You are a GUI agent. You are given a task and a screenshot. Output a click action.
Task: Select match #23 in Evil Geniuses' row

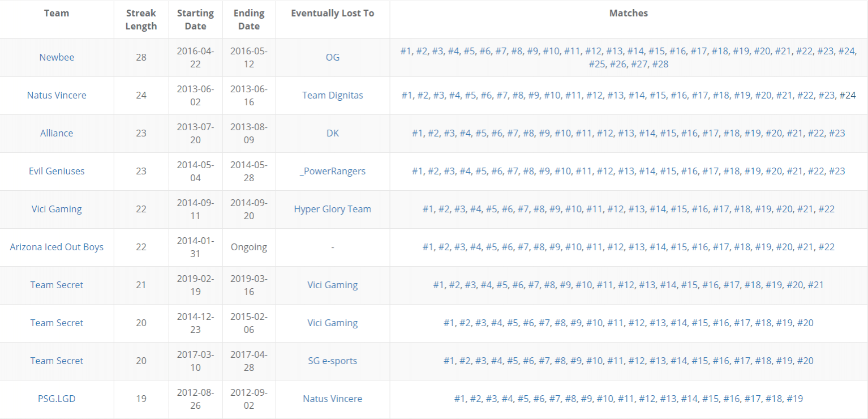837,171
